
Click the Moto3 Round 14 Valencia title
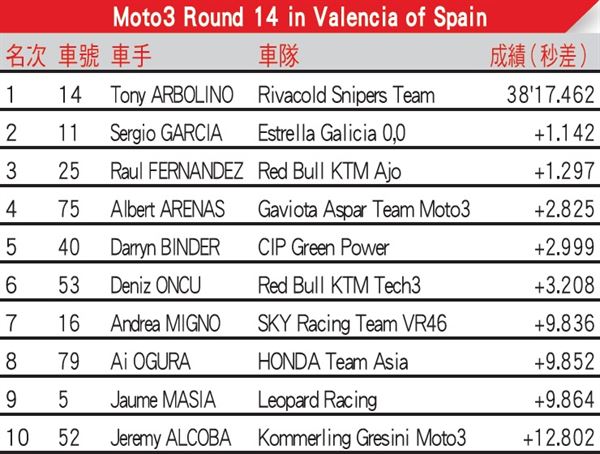coord(300,17)
